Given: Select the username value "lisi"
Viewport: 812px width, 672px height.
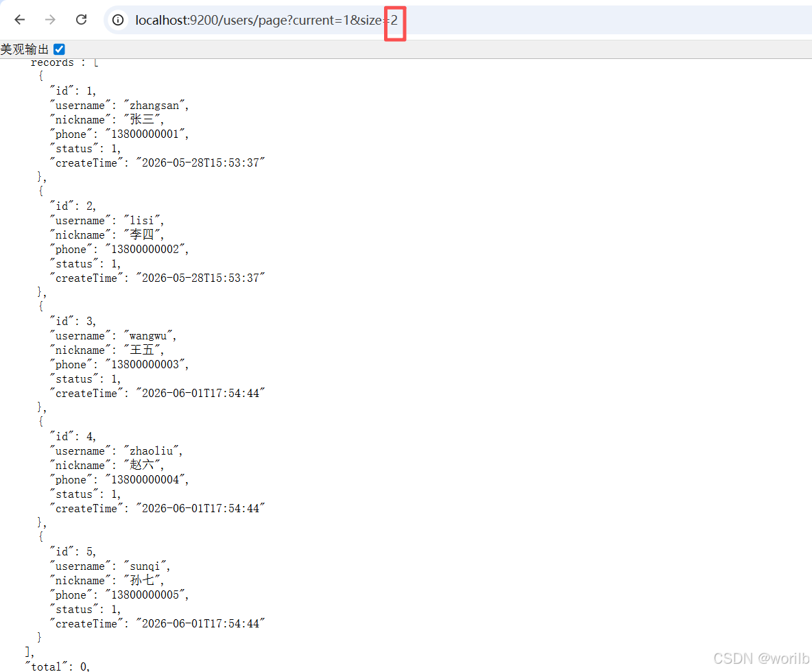Looking at the screenshot, I should (142, 221).
